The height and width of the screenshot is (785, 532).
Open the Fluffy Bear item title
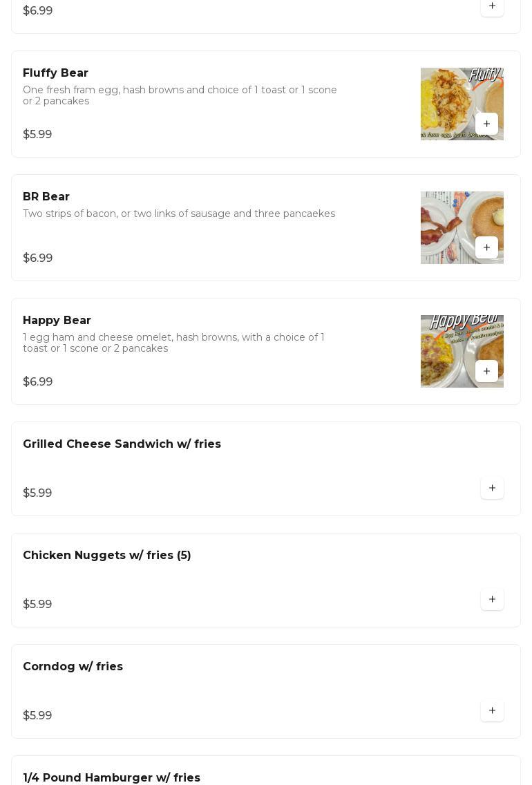55,73
